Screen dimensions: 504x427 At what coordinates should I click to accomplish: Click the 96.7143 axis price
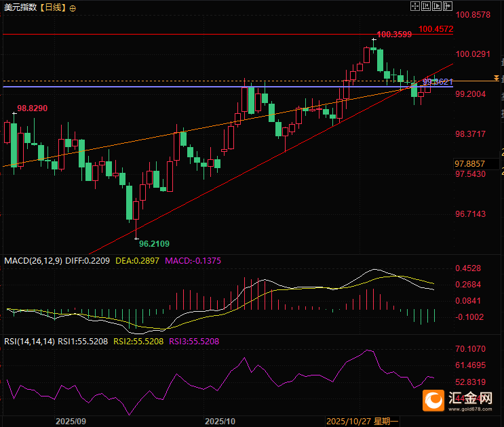pos(471,213)
